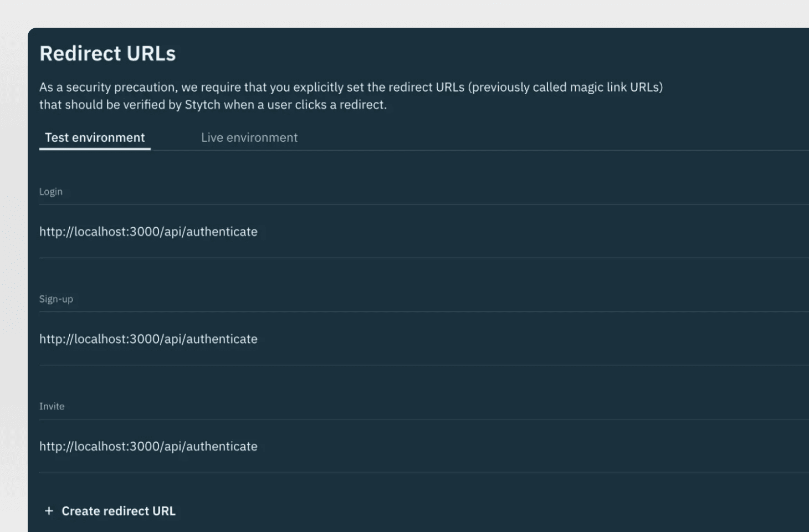The height and width of the screenshot is (532, 809).
Task: Click the Login redirect URL entry
Action: tap(148, 232)
